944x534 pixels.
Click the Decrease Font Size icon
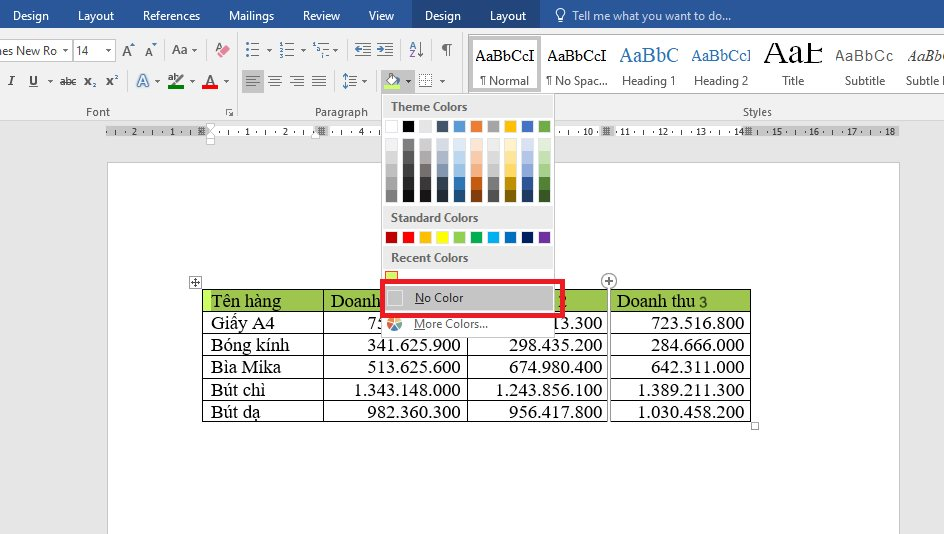pos(151,50)
